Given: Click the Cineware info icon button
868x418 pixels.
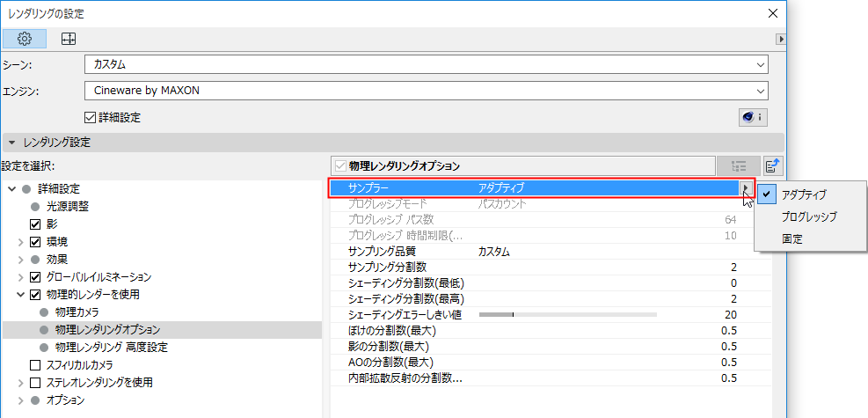Looking at the screenshot, I should pos(754,117).
